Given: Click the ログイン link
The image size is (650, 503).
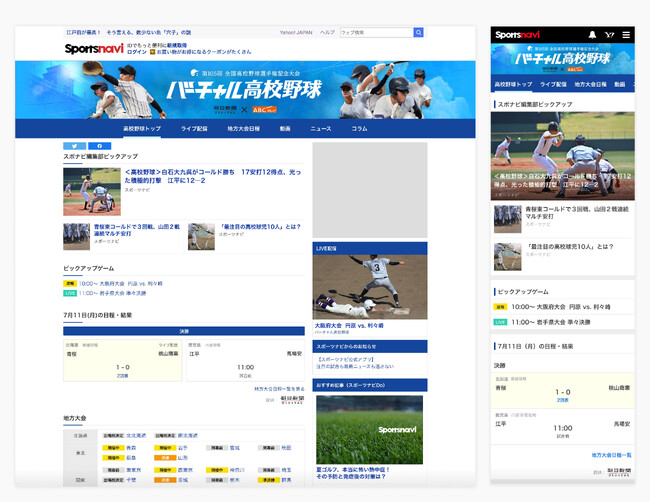Looking at the screenshot, I should pos(136,51).
